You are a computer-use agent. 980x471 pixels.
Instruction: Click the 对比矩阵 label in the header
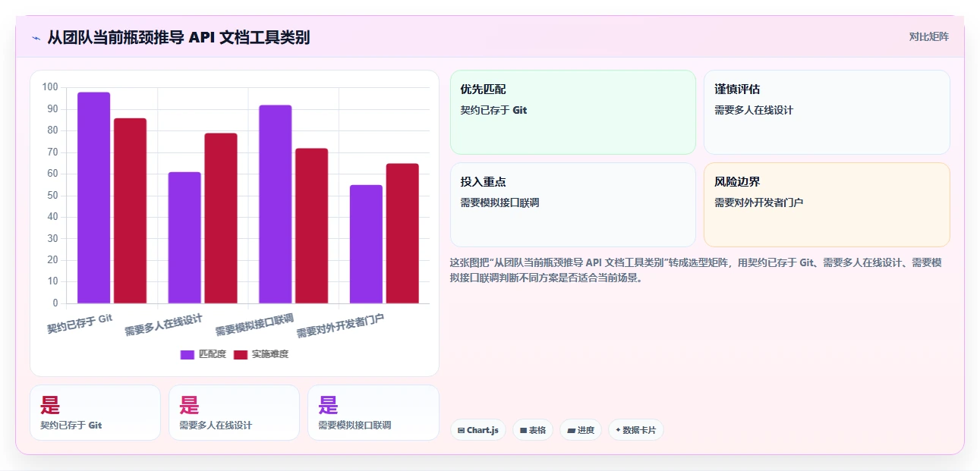click(x=929, y=36)
